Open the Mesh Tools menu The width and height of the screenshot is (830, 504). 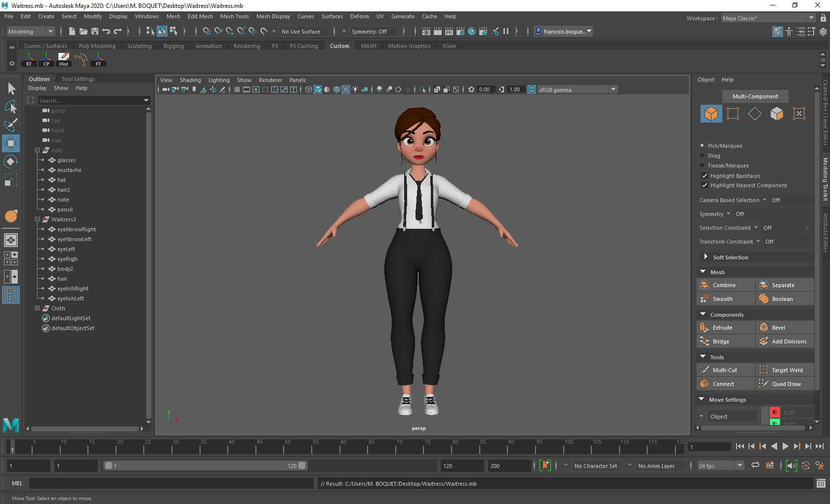234,16
